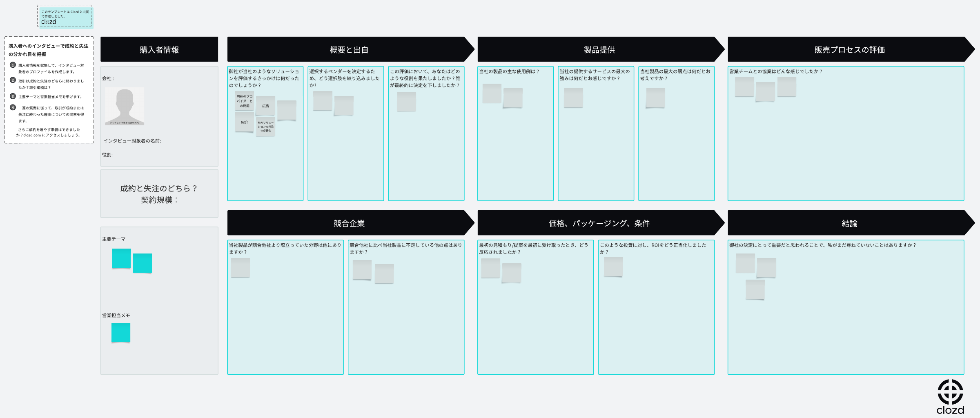Click the small clozd badge at top left
Screen dimensions: 980x418
tap(65, 17)
